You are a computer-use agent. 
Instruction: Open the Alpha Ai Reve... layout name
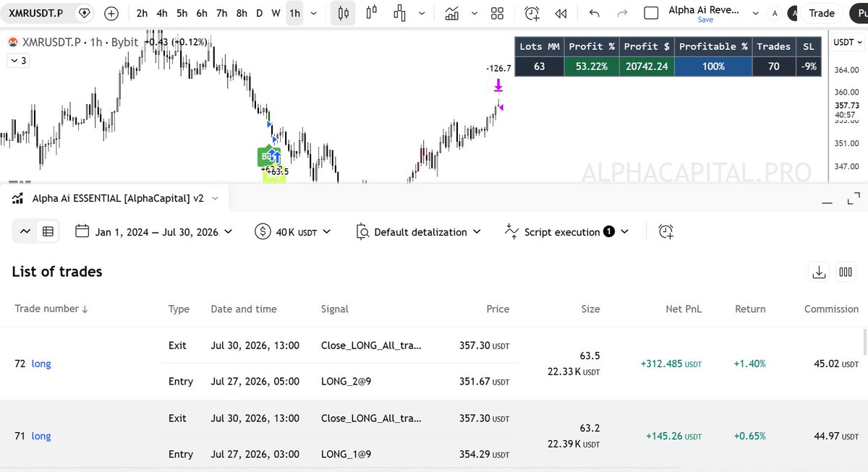704,9
